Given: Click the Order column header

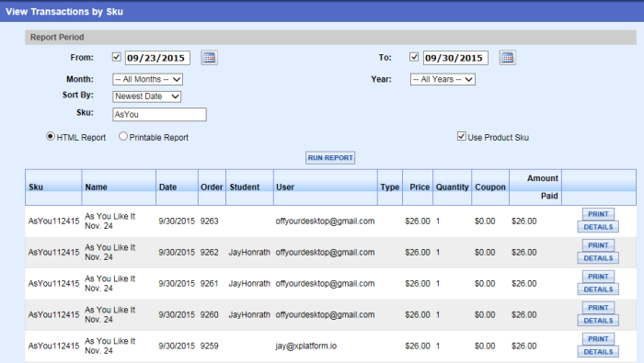Looking at the screenshot, I should click(212, 187).
